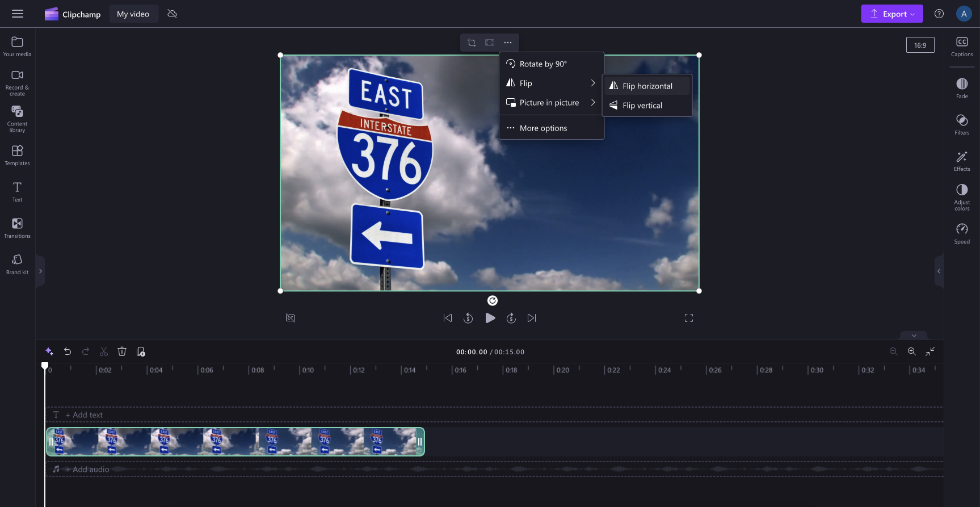Open Templates panel
Viewport: 980px width, 507px height.
[17, 155]
